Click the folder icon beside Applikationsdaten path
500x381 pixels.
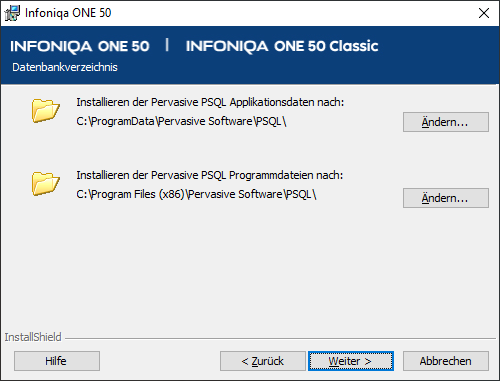pyautogui.click(x=46, y=110)
